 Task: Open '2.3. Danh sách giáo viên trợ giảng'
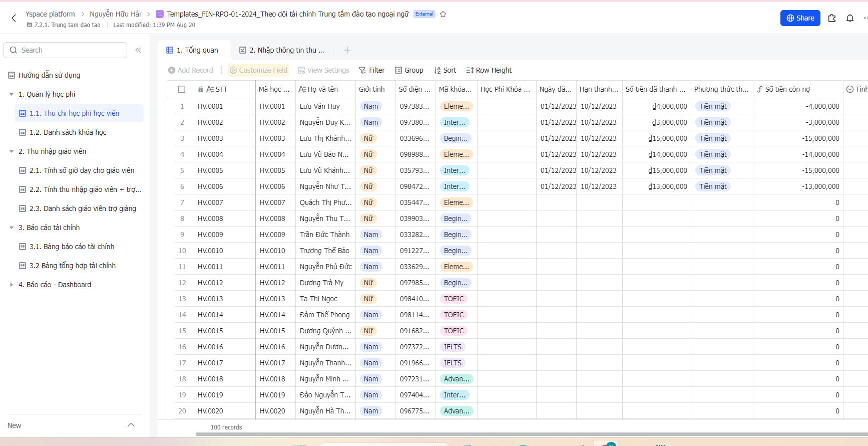click(x=83, y=208)
